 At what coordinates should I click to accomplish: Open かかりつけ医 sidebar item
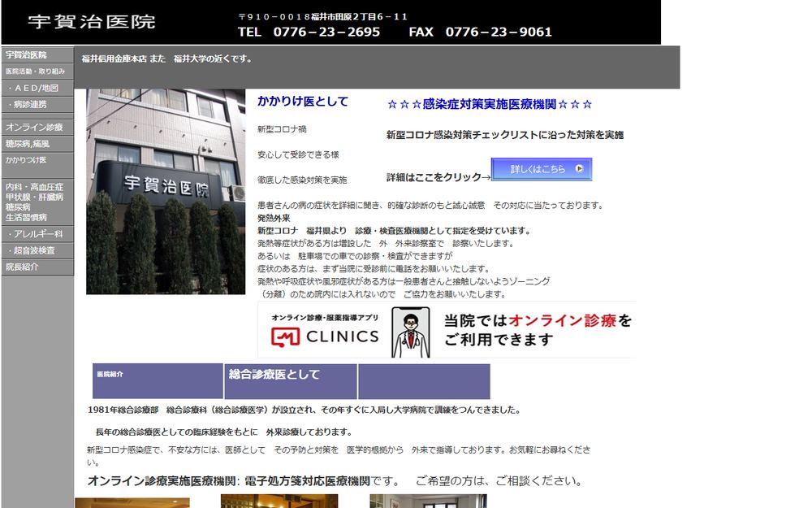click(x=37, y=165)
